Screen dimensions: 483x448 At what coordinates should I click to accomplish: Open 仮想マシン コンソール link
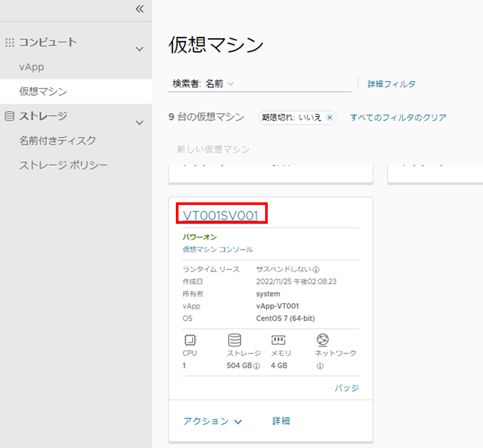[218, 249]
